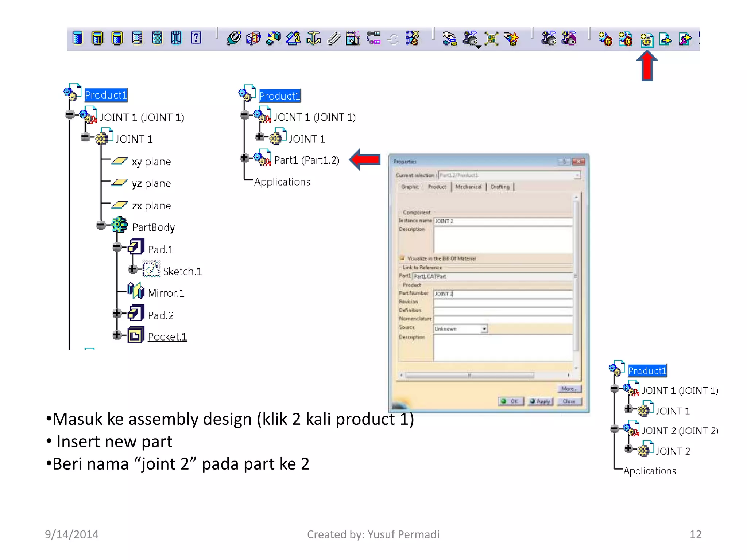Expand the Pad.2 node
Viewport: 747px width, 560px height.
coord(117,313)
